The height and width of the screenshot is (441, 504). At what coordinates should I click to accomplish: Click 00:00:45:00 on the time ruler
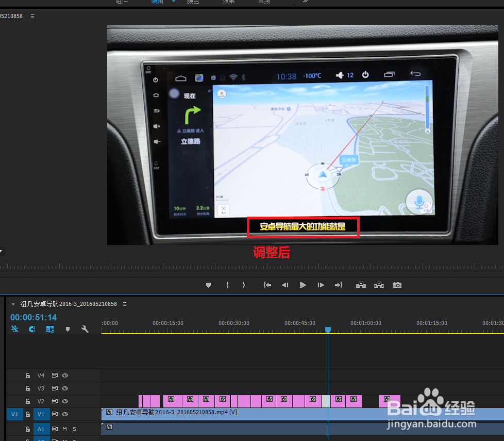pyautogui.click(x=299, y=323)
